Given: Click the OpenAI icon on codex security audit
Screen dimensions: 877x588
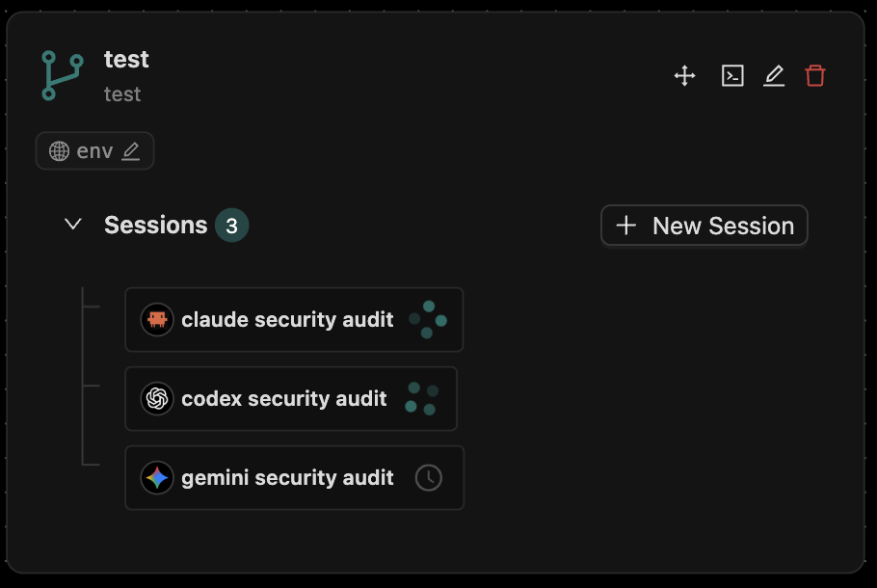Looking at the screenshot, I should (156, 398).
